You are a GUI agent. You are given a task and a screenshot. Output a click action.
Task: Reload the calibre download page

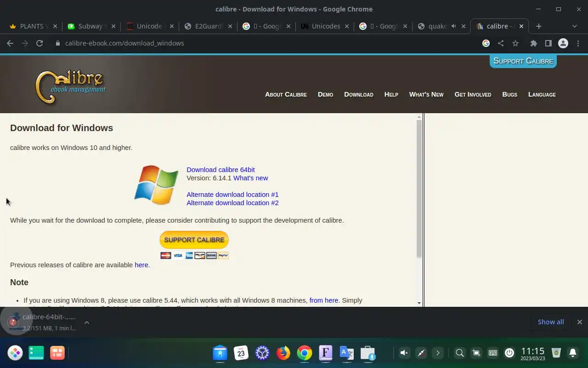[40, 43]
